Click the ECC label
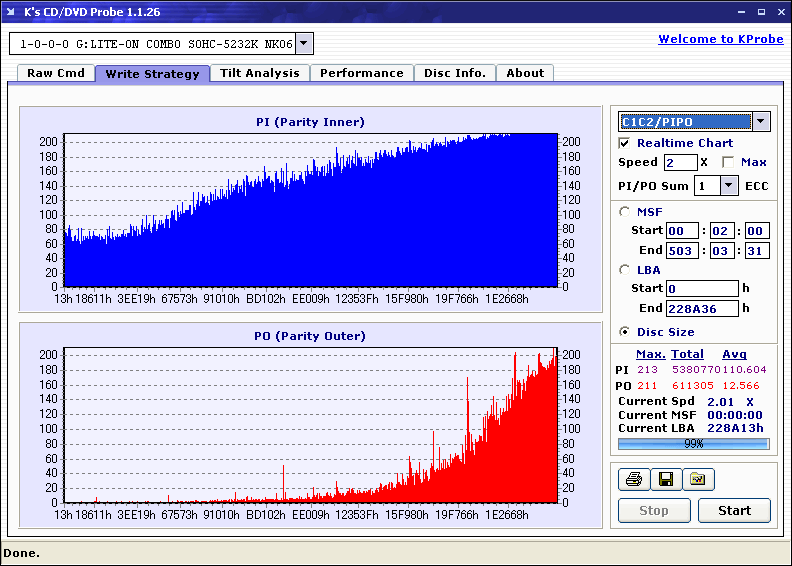Screen dimensions: 792x566 [x=757, y=186]
